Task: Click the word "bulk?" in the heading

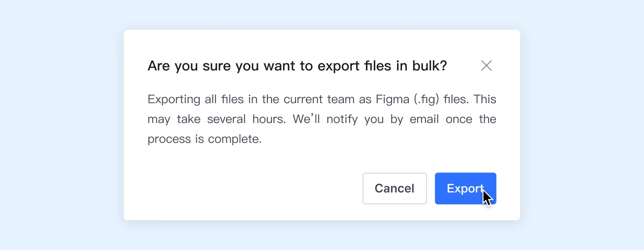Action: coord(429,66)
